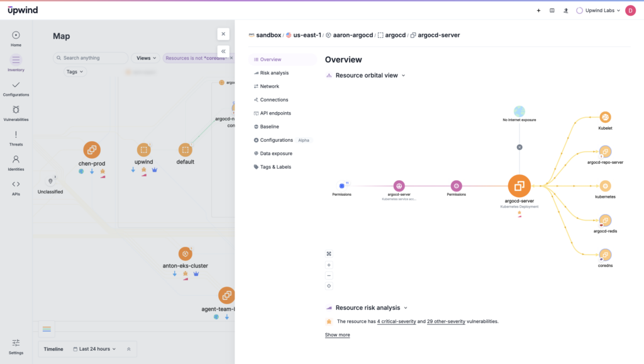Click the Show more link
Screen dimensions: 644x364
337,335
